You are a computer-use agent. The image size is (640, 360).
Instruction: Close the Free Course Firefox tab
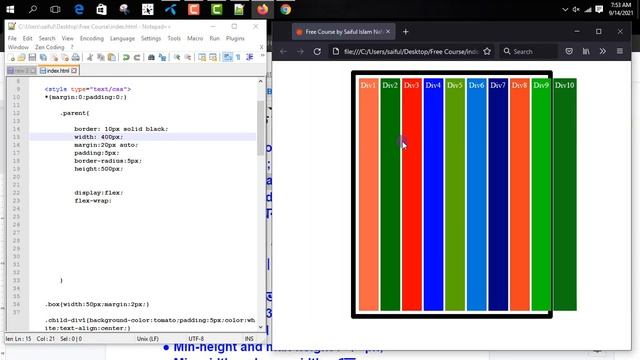[x=388, y=31]
